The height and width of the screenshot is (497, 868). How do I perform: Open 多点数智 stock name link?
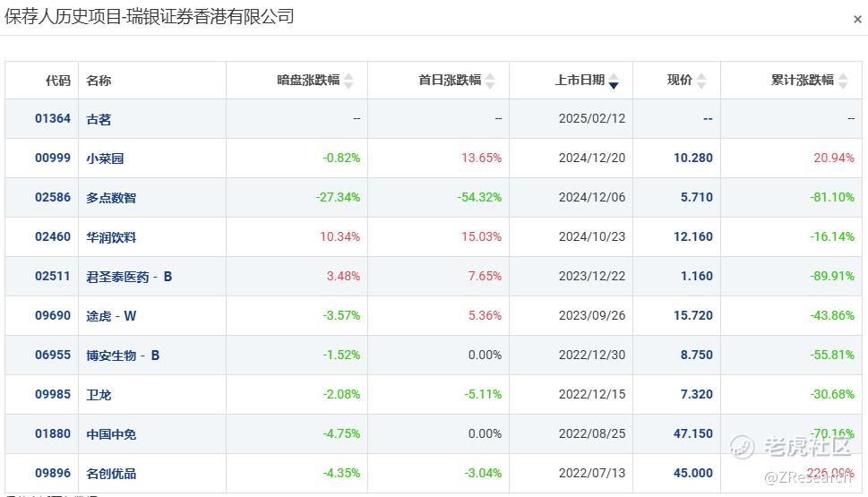coord(111,198)
